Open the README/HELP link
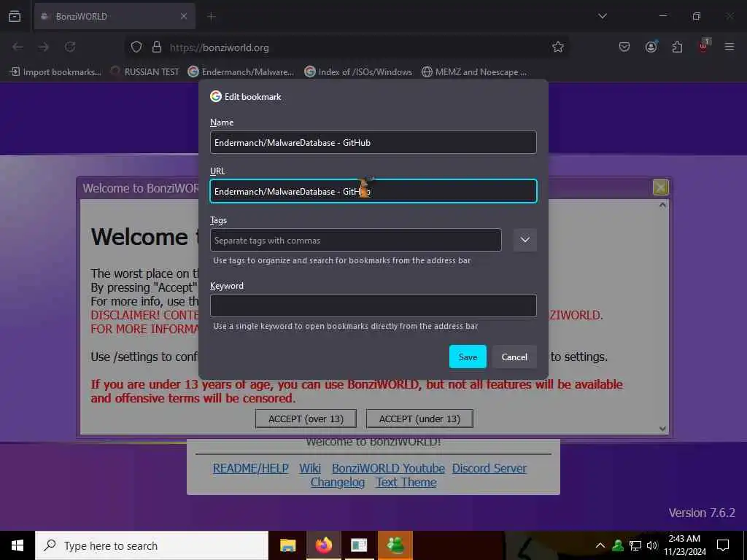 click(x=251, y=468)
